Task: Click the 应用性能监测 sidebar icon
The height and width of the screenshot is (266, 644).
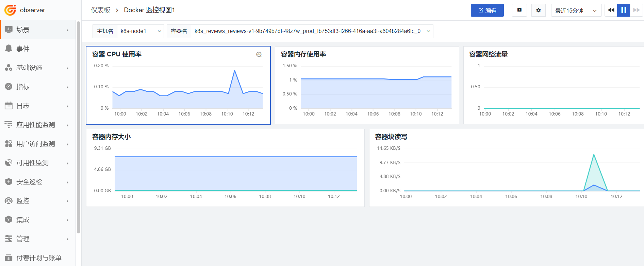Action: [9, 125]
